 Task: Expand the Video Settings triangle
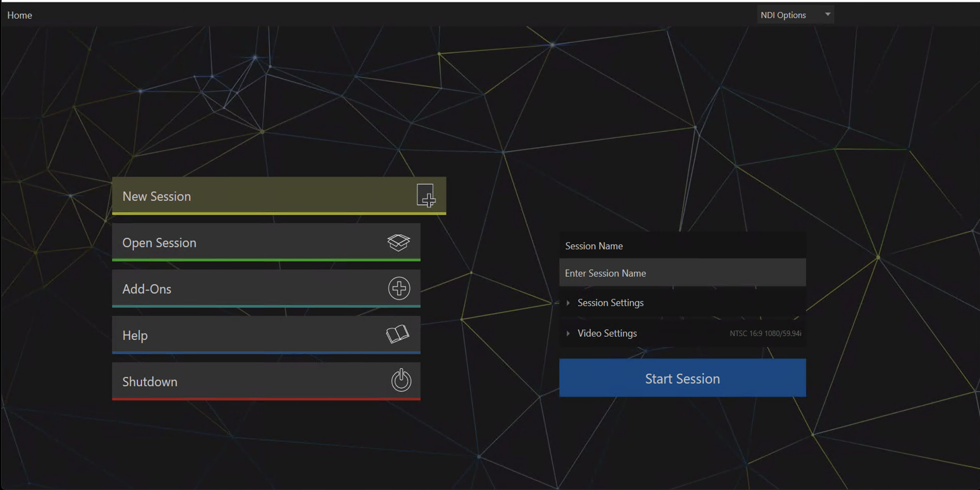pyautogui.click(x=568, y=333)
